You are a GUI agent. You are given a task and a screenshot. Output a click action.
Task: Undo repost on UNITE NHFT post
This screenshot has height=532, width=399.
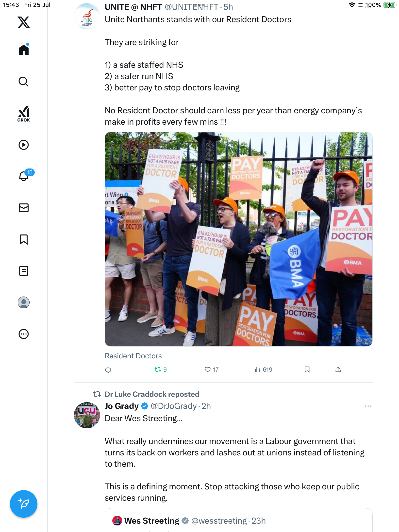[x=160, y=369]
